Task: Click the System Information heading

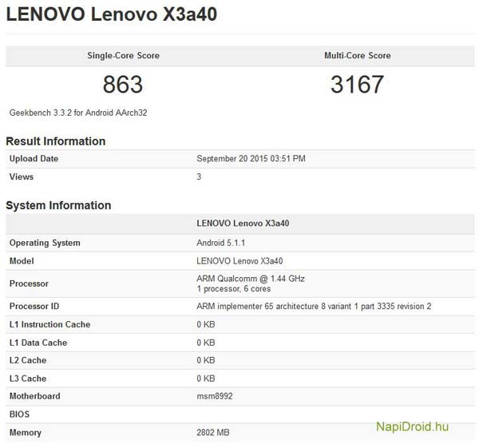Action: pos(58,205)
